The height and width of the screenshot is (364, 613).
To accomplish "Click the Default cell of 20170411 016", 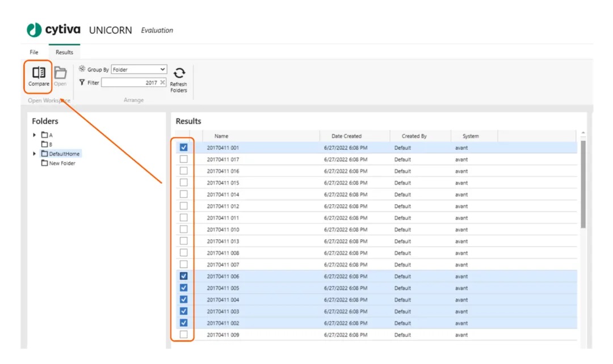I will click(x=402, y=171).
